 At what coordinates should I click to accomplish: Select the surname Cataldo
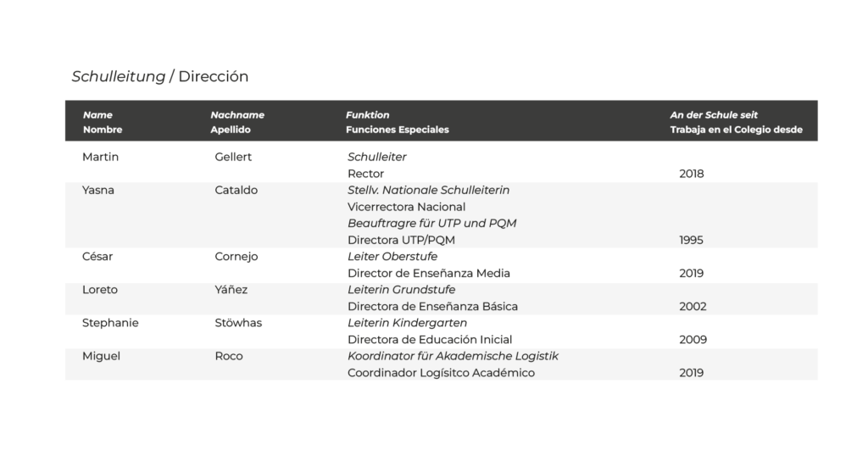(x=236, y=190)
